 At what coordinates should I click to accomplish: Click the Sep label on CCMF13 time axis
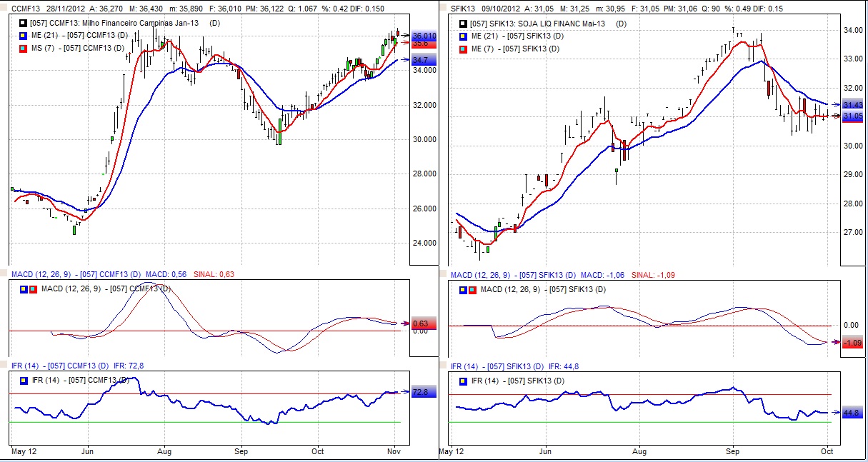coord(241,451)
